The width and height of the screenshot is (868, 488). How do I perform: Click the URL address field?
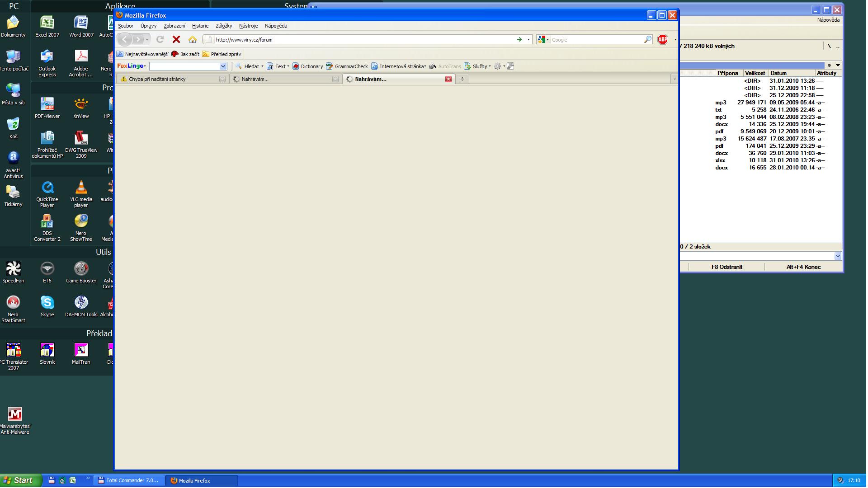[362, 40]
